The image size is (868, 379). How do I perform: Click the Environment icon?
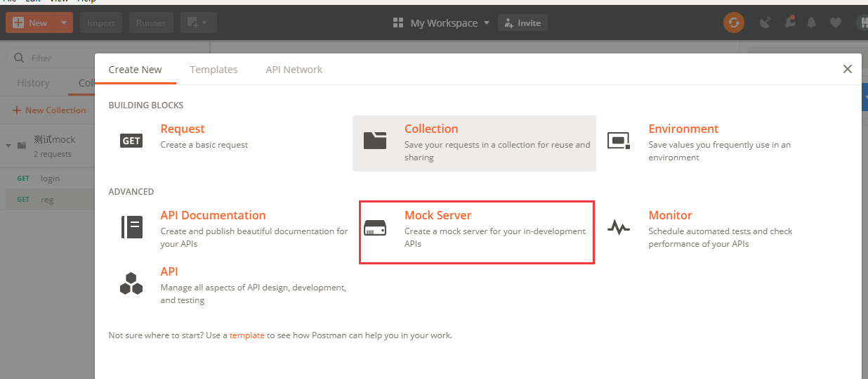(x=619, y=141)
